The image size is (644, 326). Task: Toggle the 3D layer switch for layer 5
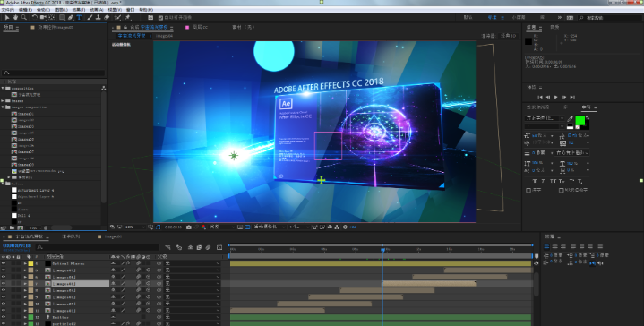[x=149, y=270]
